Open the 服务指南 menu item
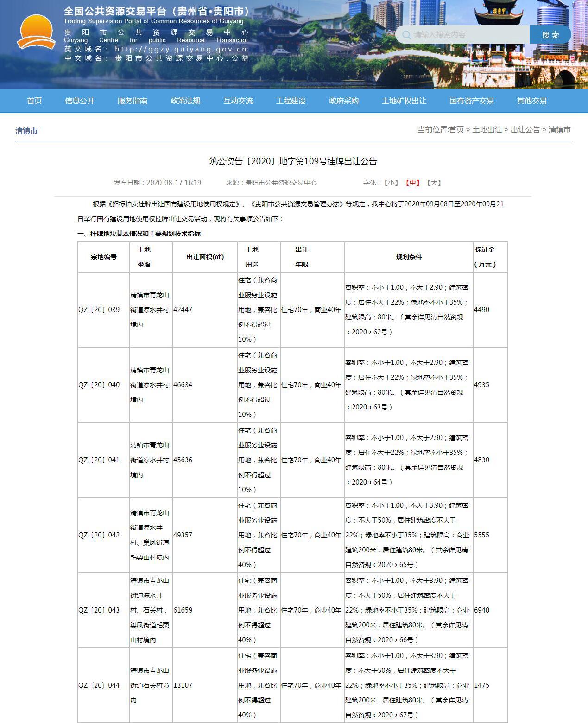Screen dimensions: 588x728 click(133, 101)
